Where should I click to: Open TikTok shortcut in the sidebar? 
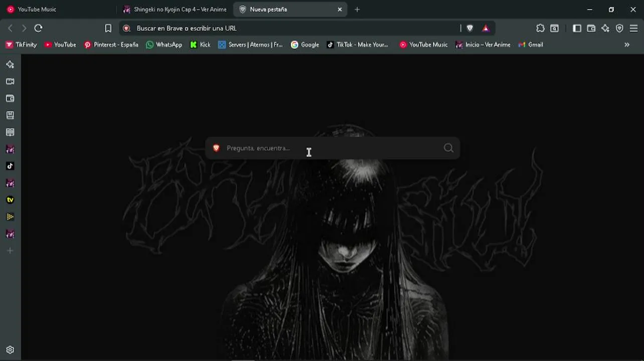tap(10, 166)
